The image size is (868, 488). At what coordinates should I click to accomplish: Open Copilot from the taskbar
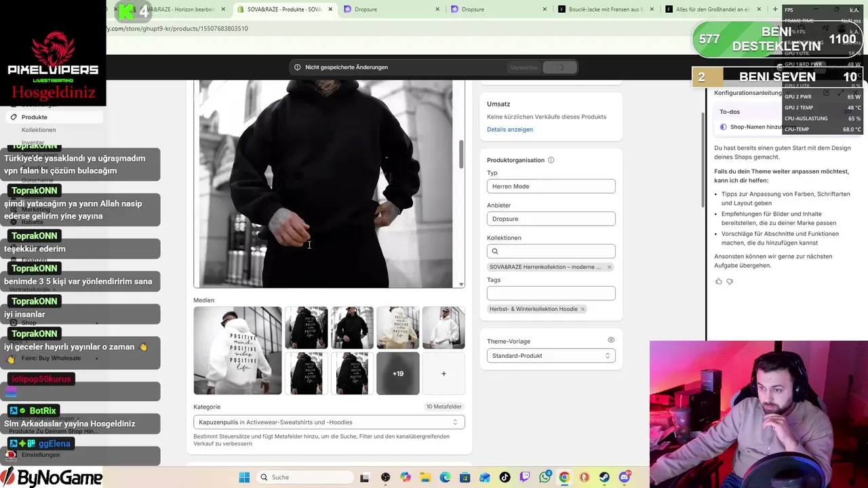tap(406, 477)
